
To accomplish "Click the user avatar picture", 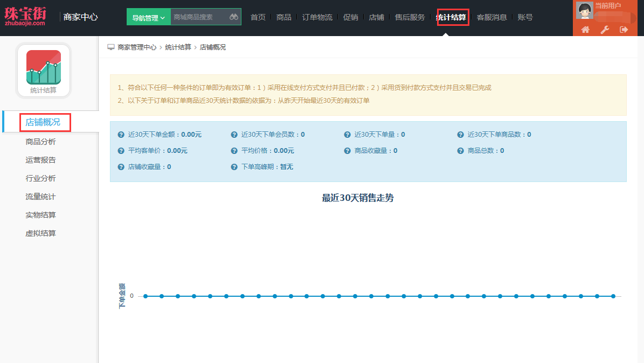I will coord(584,10).
